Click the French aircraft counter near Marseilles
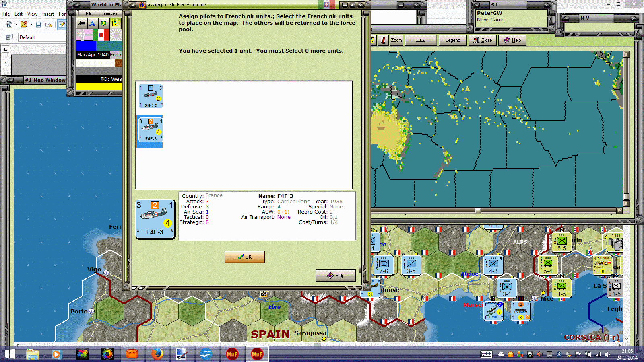 tap(493, 311)
